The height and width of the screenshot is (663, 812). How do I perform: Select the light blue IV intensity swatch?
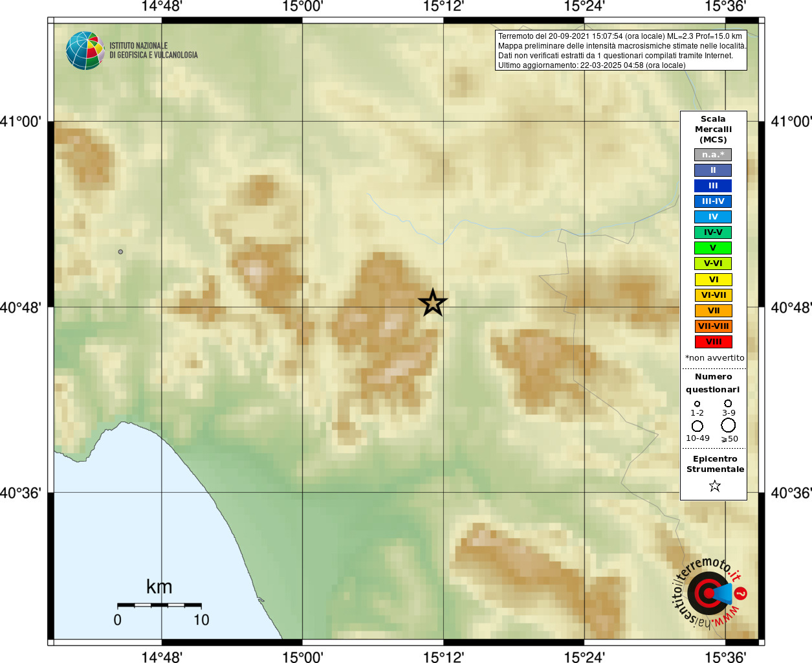pos(713,217)
